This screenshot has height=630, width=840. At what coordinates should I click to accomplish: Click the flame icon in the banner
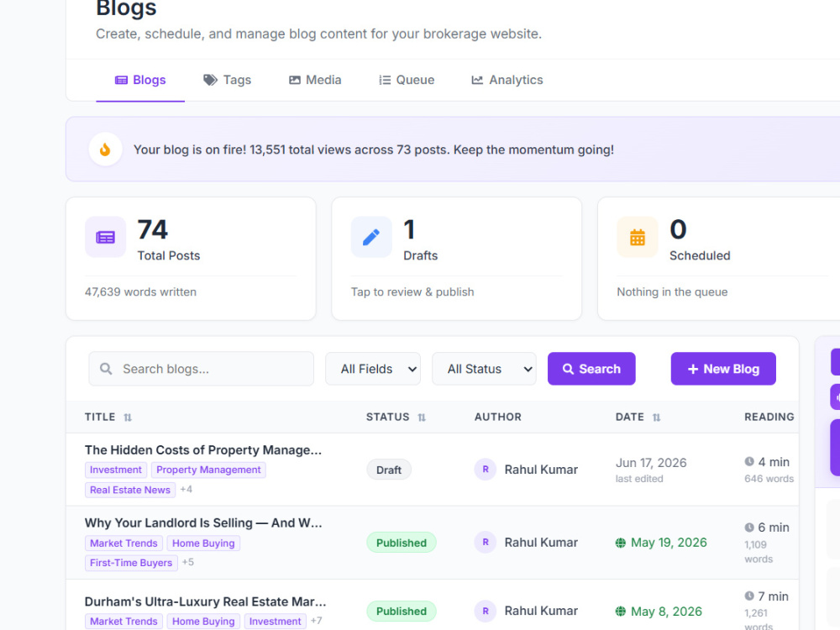[x=105, y=150]
